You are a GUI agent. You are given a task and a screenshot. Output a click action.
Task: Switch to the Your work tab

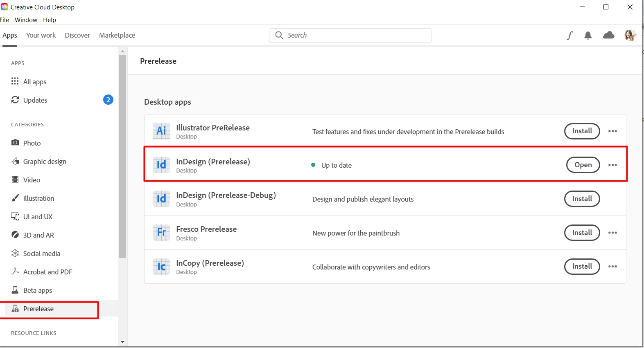(x=41, y=36)
